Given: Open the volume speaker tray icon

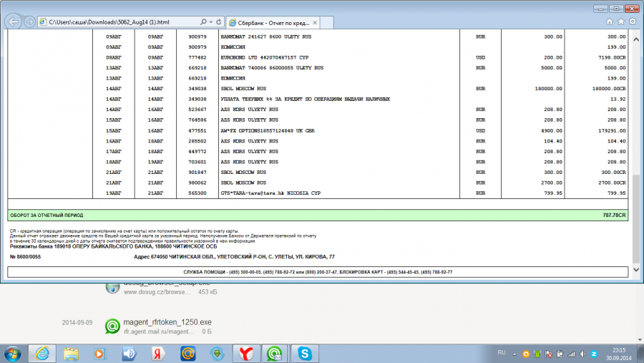Looking at the screenshot, I should [582, 354].
